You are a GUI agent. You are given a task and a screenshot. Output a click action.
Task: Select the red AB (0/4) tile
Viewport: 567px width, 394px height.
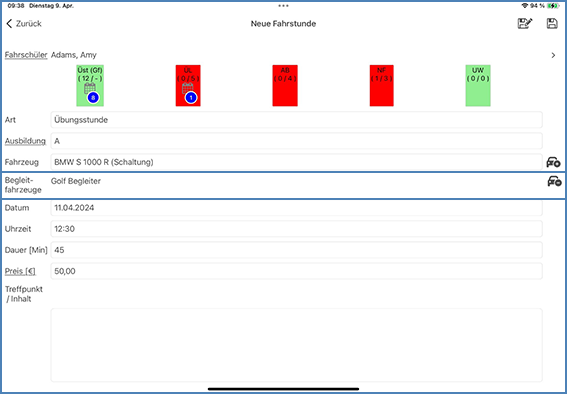[285, 86]
